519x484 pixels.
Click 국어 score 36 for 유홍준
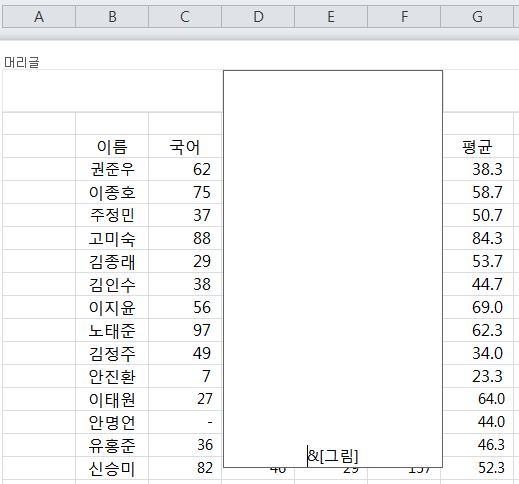[185, 445]
